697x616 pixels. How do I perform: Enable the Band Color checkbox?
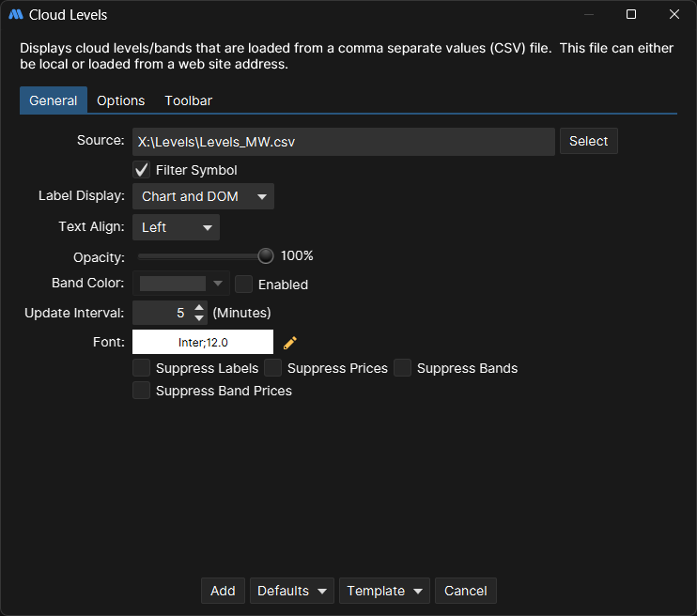[x=243, y=285]
